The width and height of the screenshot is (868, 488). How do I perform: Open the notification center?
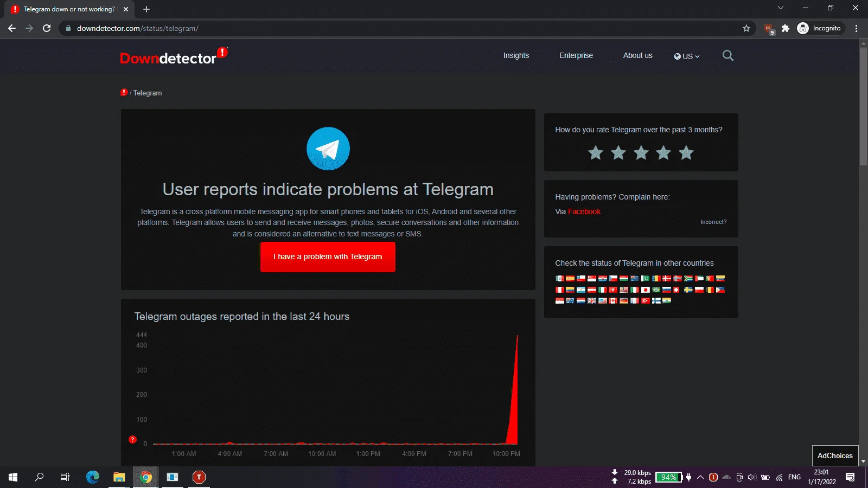coord(850,477)
